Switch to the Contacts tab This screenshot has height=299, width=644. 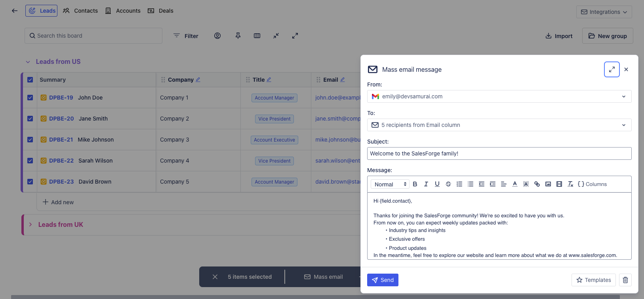[80, 11]
